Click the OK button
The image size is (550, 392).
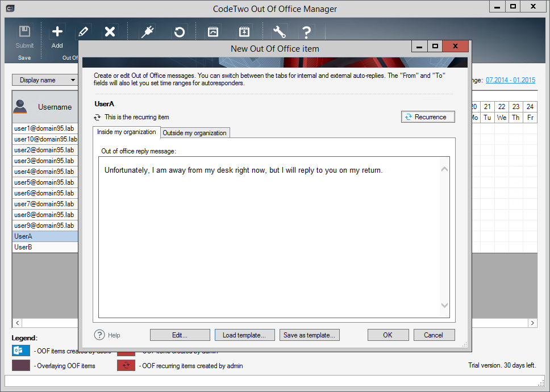point(388,335)
